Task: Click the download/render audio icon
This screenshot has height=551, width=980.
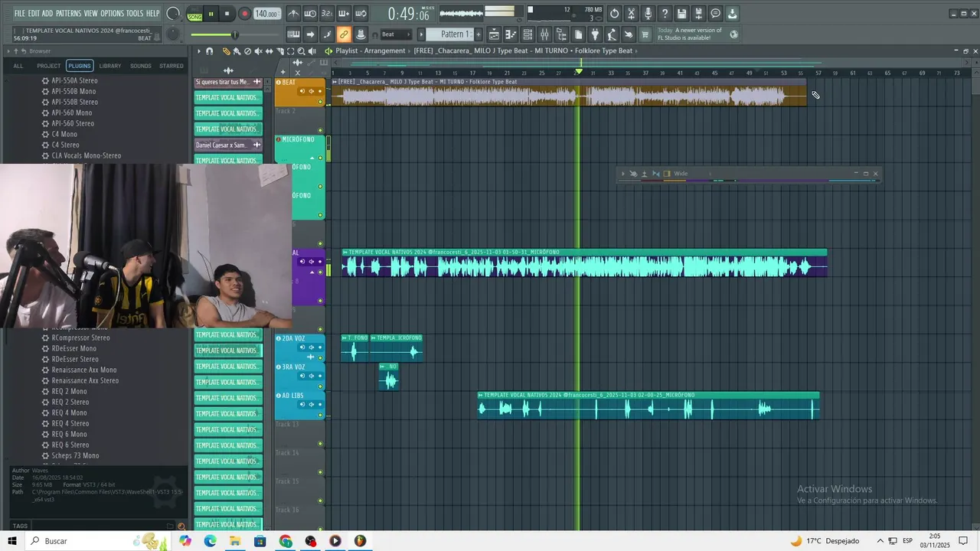Action: coord(733,14)
